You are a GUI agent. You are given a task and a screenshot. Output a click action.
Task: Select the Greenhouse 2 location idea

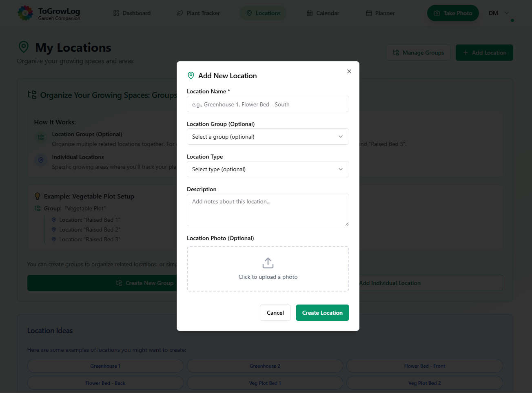pos(265,366)
